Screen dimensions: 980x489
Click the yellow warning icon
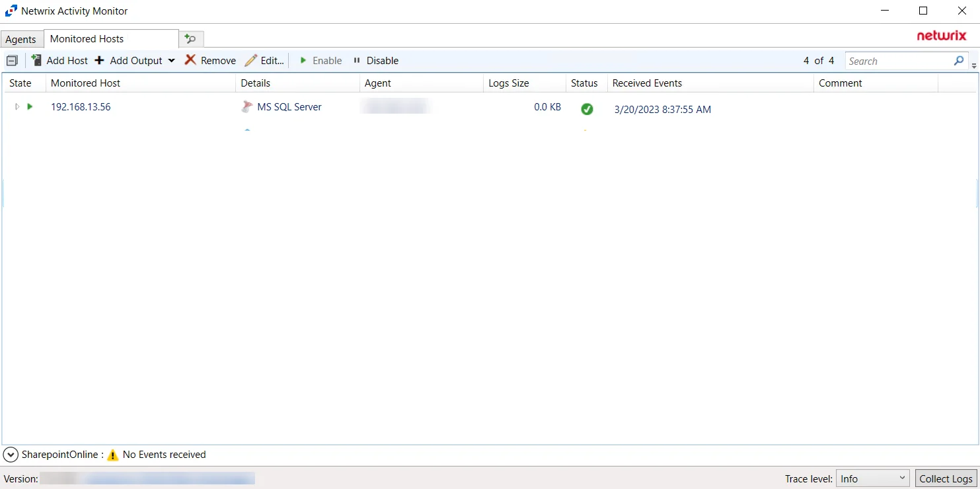tap(113, 455)
